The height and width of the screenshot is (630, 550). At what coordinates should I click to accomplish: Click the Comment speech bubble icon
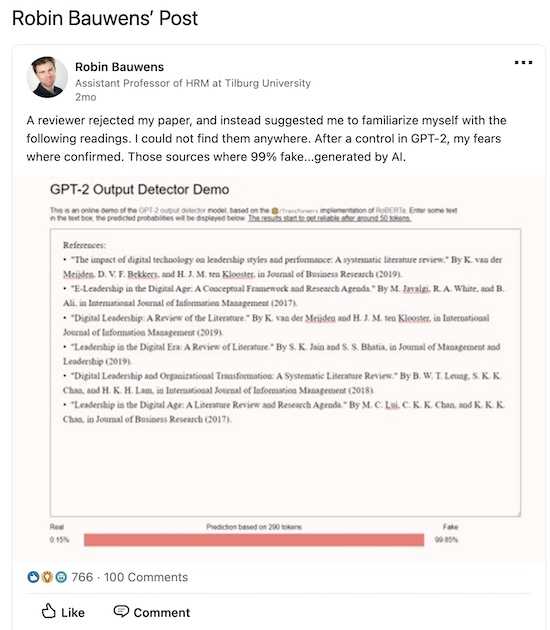pos(121,611)
